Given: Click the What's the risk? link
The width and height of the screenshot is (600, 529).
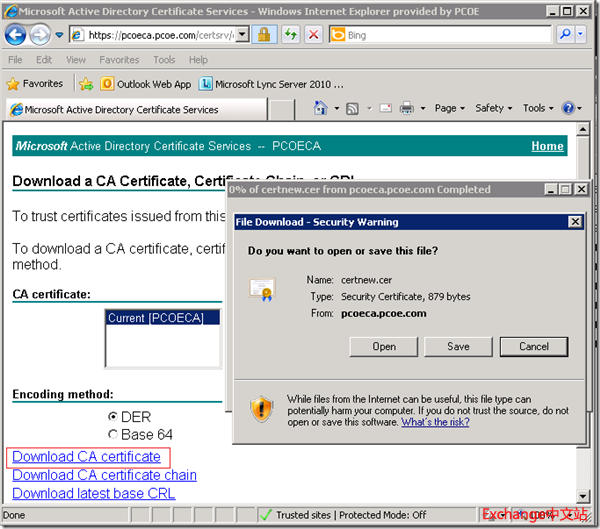Looking at the screenshot, I should click(435, 422).
